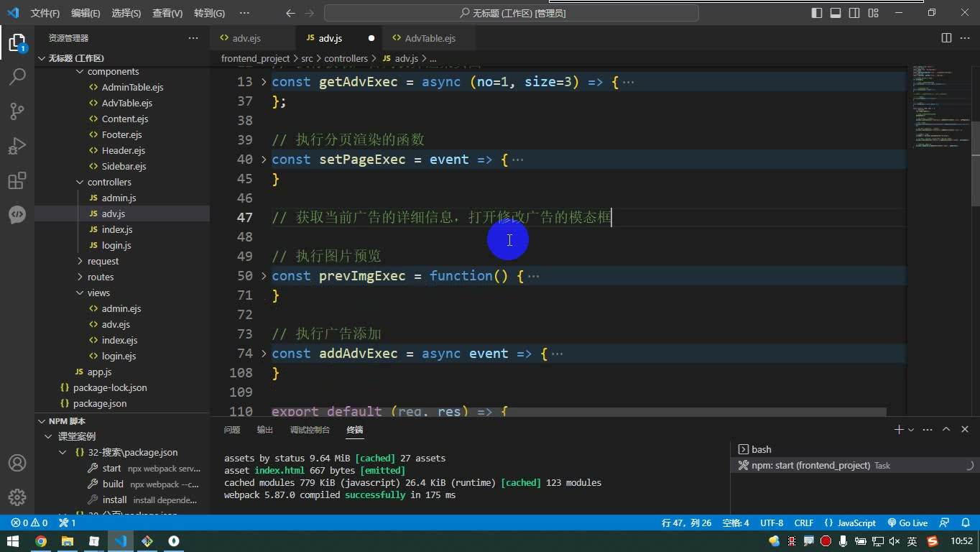Go forward using the navigation arrow

310,13
